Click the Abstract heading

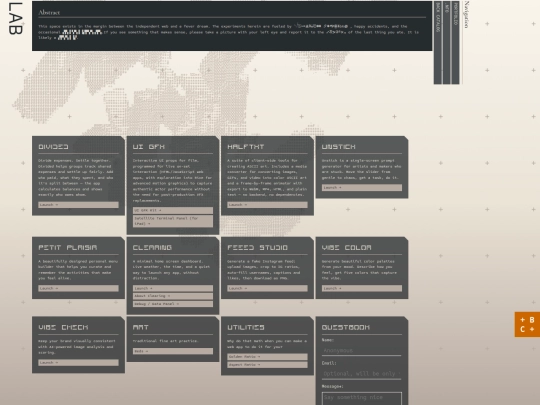49,12
